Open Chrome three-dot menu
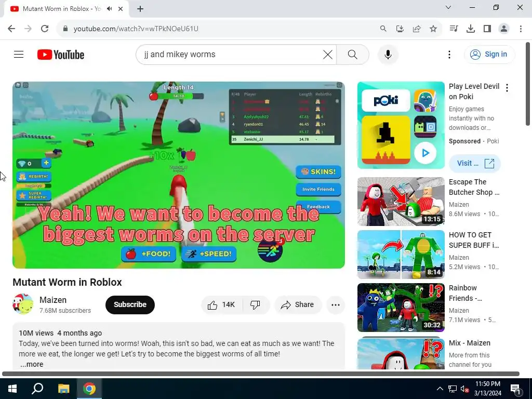The height and width of the screenshot is (399, 532). pyautogui.click(x=521, y=29)
